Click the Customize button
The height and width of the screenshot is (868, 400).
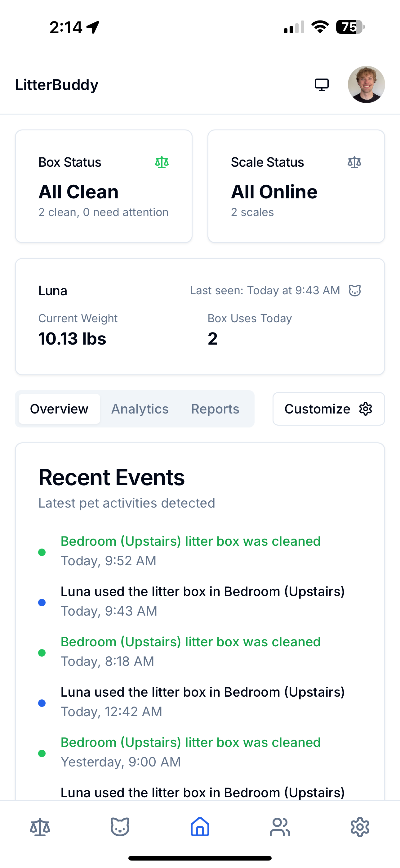[x=328, y=409]
